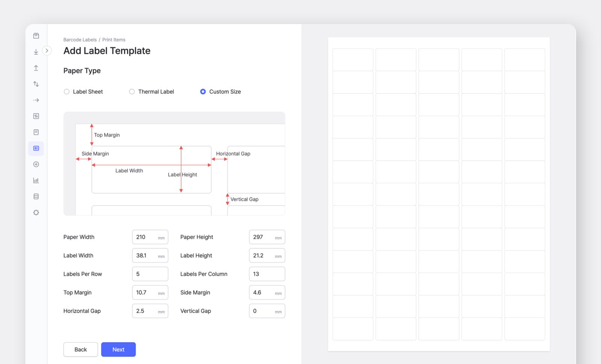
Task: Click the document icon in the sidebar
Action: tap(36, 132)
